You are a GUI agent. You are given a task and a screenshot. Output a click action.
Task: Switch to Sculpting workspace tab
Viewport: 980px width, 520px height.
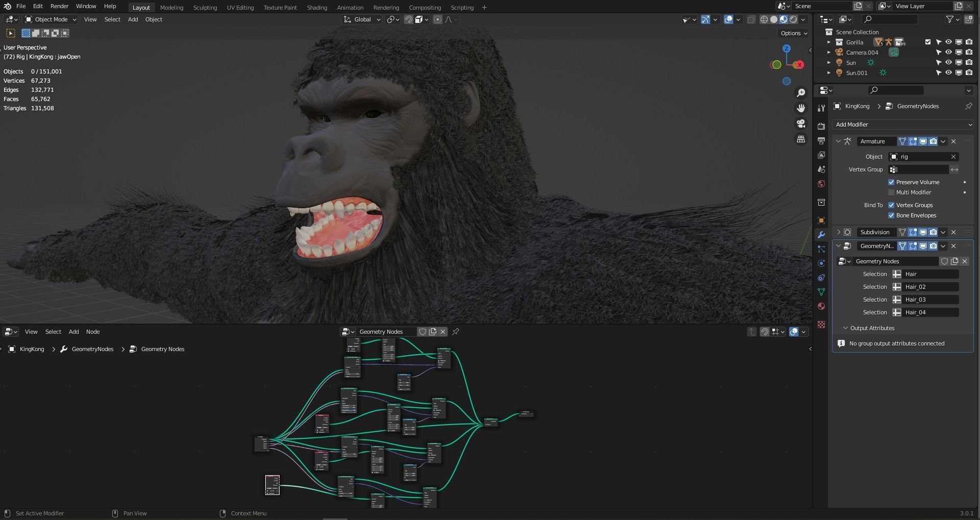pyautogui.click(x=205, y=8)
